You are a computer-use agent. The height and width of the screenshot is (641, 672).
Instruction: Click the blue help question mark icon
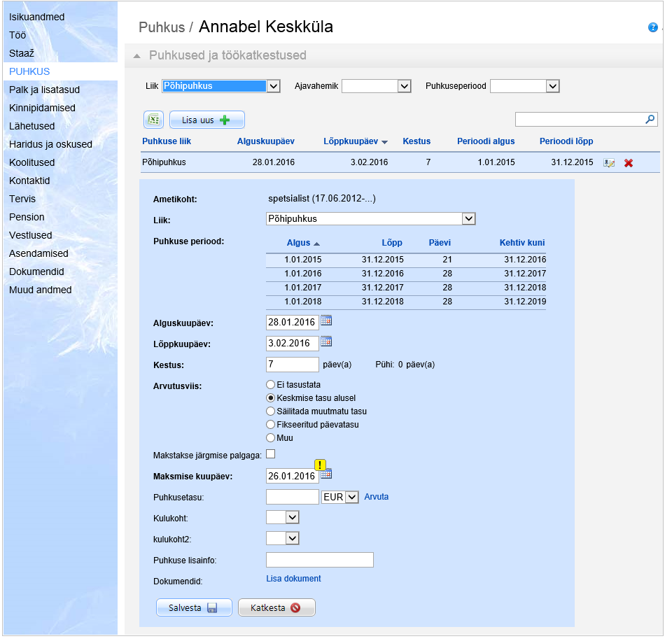[x=653, y=28]
